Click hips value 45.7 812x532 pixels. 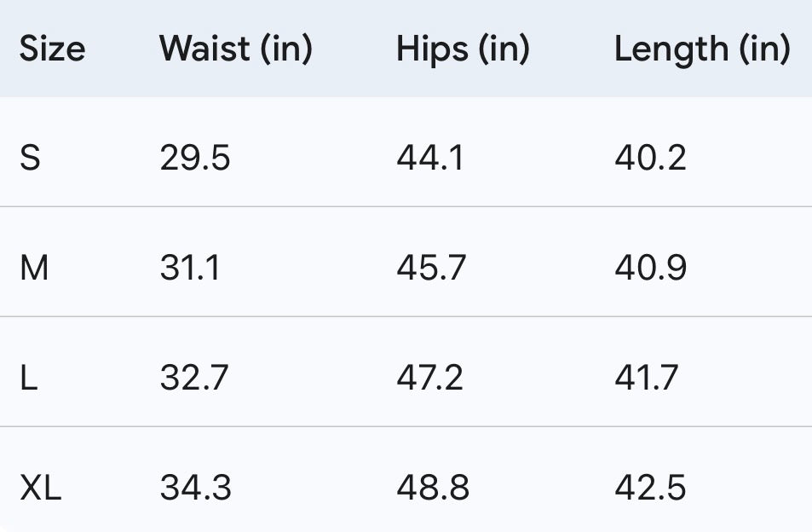click(x=431, y=269)
